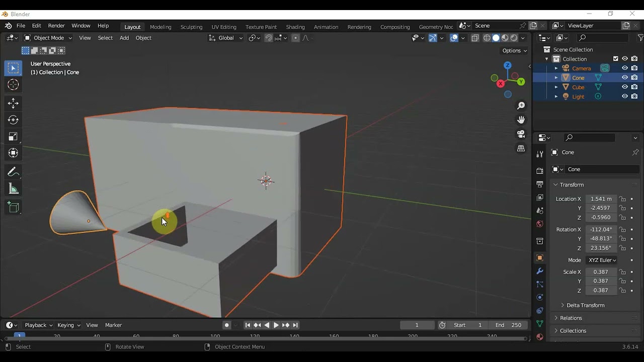Click the Blender logo menu icon
This screenshot has height=362, width=644.
click(x=9, y=26)
